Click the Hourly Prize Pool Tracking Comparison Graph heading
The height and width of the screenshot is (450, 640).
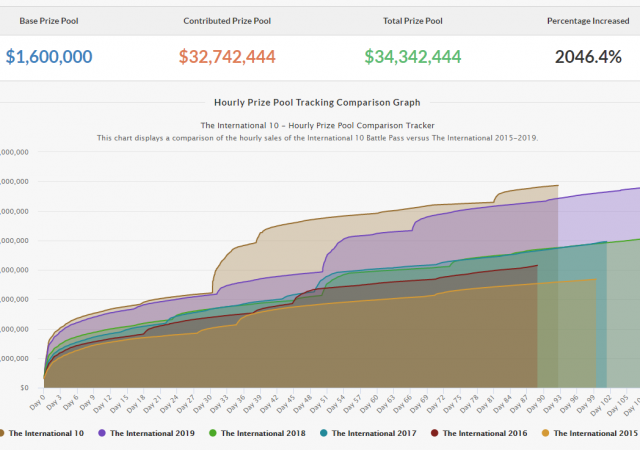[x=317, y=102]
